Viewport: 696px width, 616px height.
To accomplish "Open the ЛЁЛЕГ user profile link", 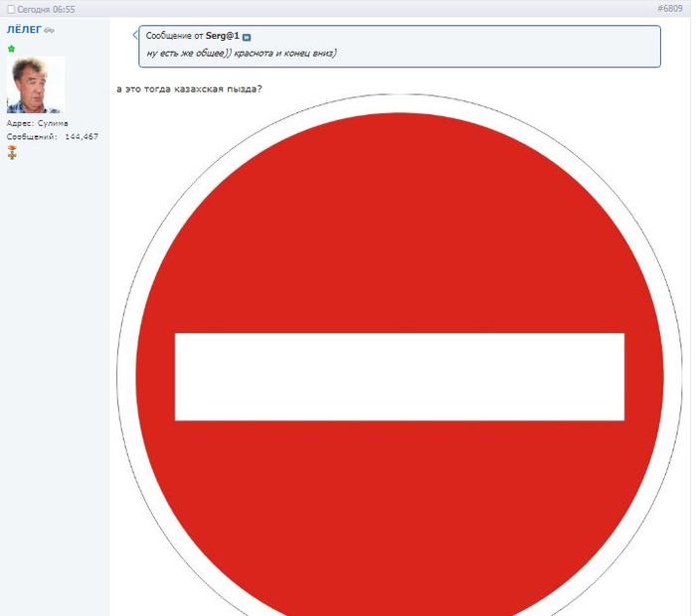I will (x=24, y=30).
